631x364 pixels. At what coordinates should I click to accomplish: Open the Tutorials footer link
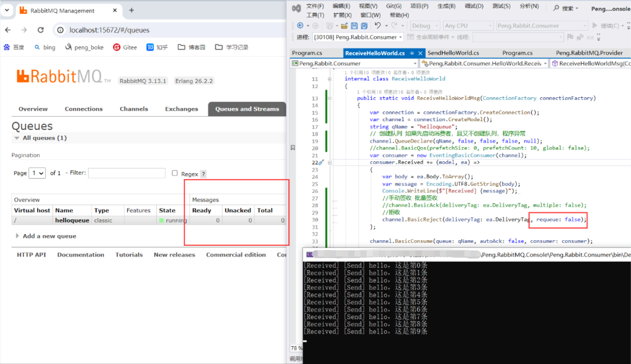point(129,254)
